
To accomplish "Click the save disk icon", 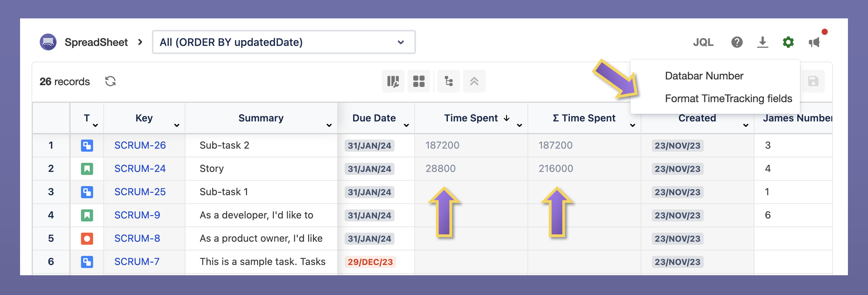I will pyautogui.click(x=813, y=81).
